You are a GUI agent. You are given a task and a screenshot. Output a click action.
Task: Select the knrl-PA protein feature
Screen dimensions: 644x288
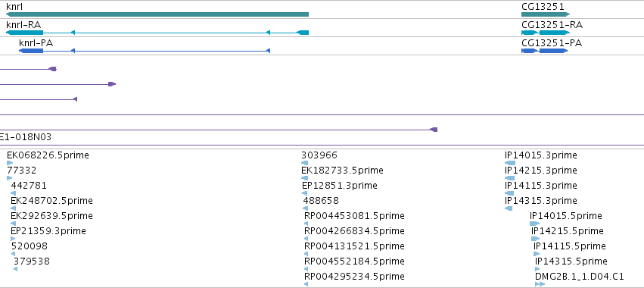[145, 51]
